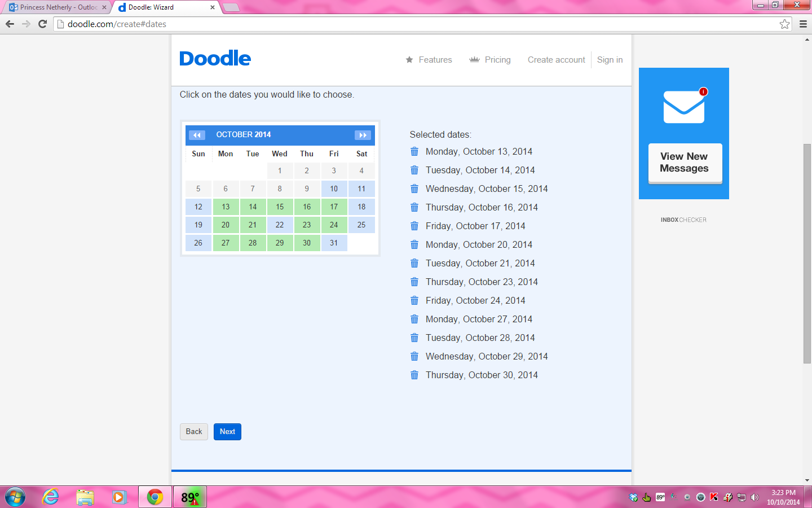
Task: Click the Windows Start button
Action: 15,497
